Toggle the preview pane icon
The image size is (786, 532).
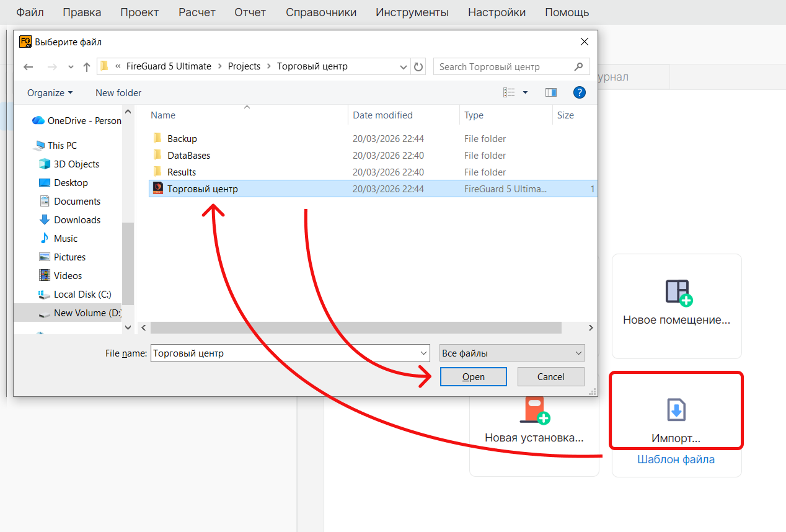pyautogui.click(x=551, y=92)
